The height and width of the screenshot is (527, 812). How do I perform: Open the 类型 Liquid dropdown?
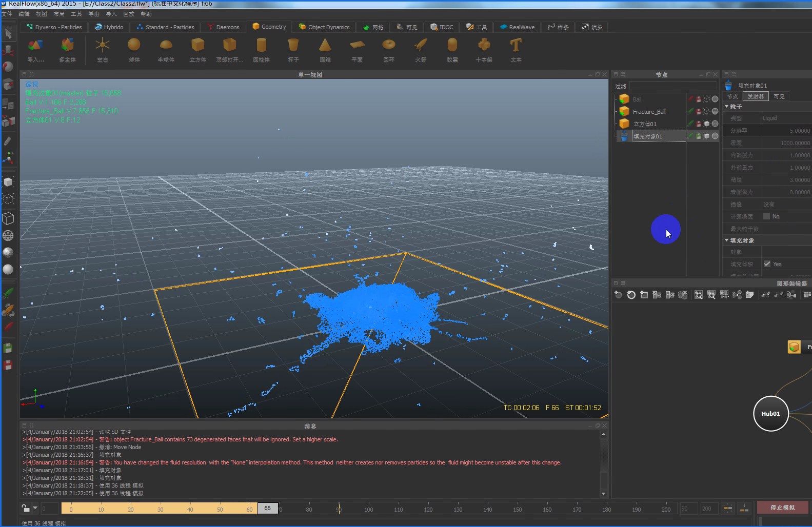coord(786,118)
